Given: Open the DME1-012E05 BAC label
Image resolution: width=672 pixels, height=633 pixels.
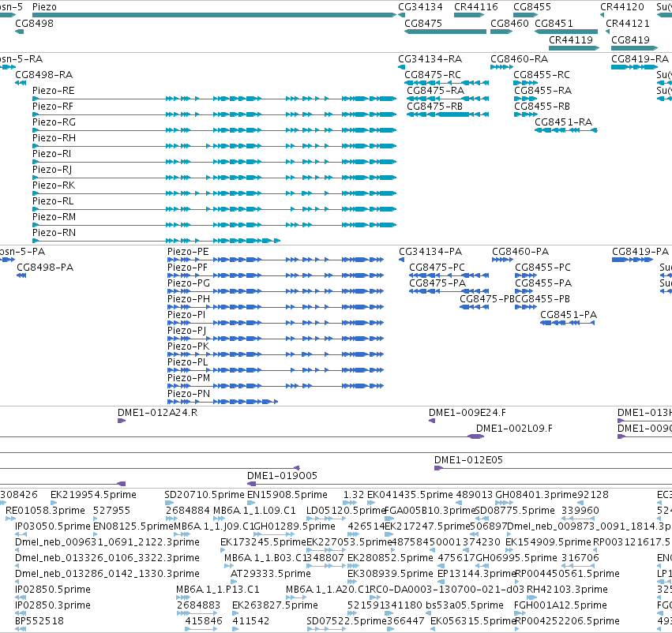Looking at the screenshot, I should 468,460.
